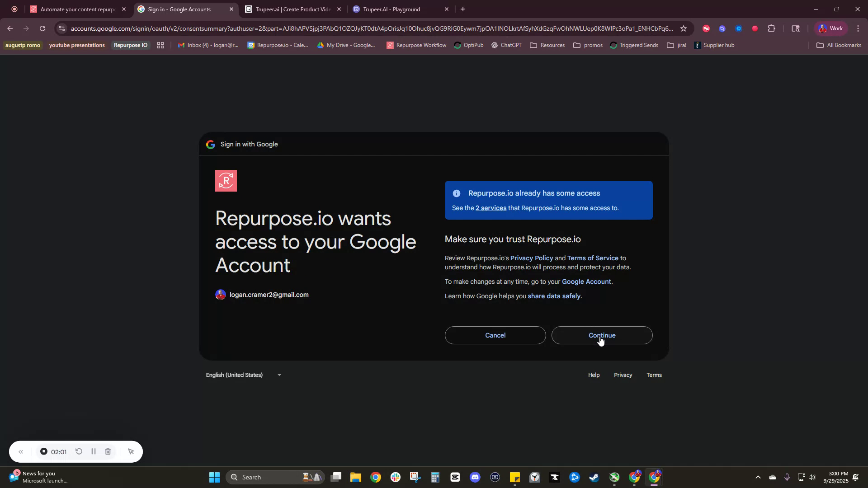Switch to the Trupeer.AI Playground tab
This screenshot has height=488, width=868.
[x=393, y=9]
